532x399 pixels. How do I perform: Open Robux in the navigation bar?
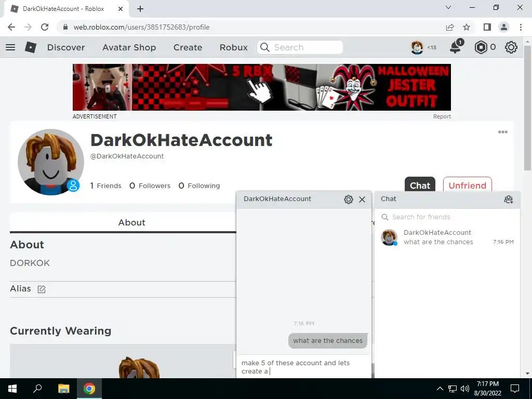point(233,47)
